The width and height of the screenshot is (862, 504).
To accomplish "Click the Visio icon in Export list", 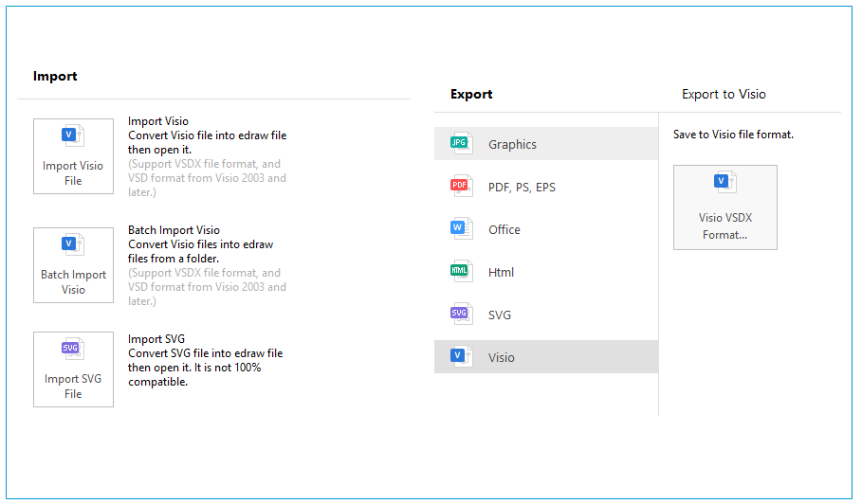I will pos(461,356).
